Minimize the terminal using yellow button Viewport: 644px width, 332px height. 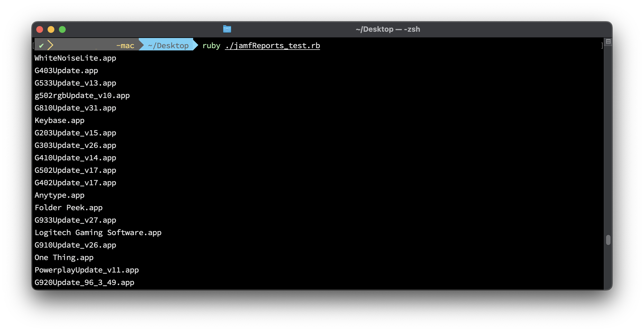(x=51, y=29)
